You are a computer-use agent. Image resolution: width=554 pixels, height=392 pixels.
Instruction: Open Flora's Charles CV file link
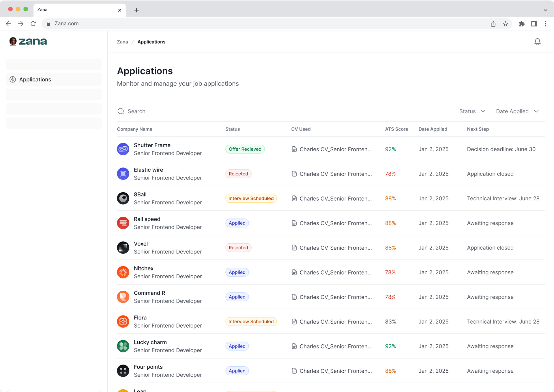(x=335, y=322)
